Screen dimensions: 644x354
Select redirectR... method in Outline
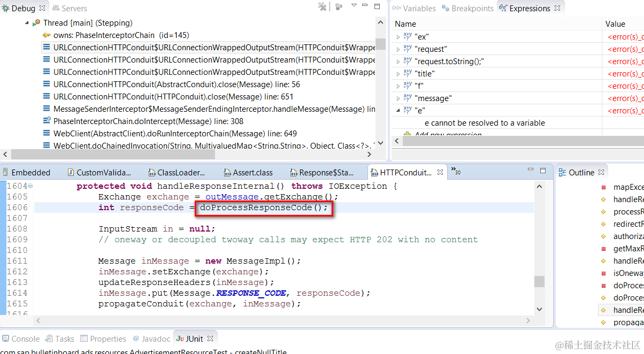tap(628, 224)
